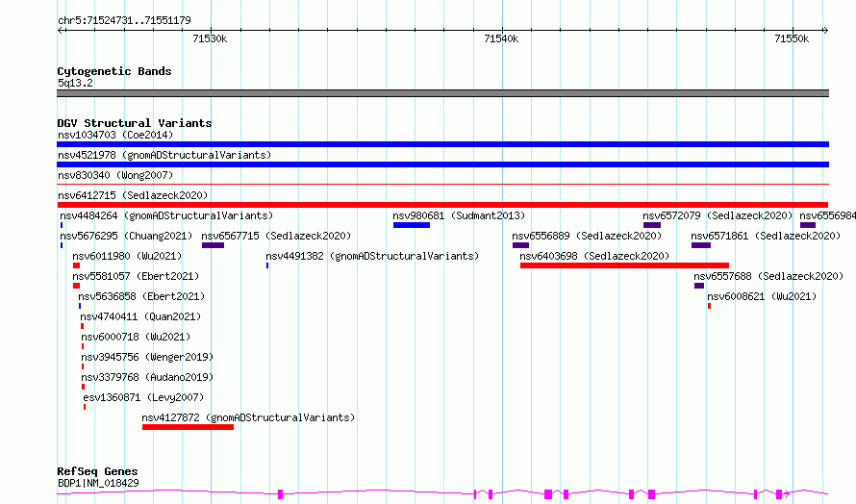Open the esv1360871 (Levy2007) label

tap(143, 397)
